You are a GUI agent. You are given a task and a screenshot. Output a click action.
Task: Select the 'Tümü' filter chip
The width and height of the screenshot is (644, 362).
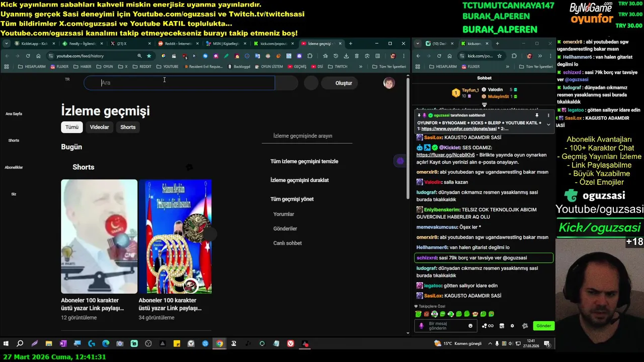[x=72, y=127]
